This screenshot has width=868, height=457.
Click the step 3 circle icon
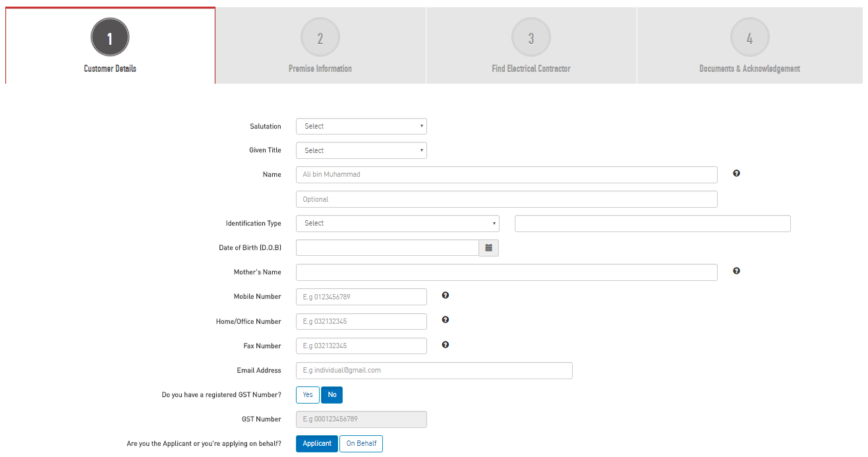[x=531, y=38]
